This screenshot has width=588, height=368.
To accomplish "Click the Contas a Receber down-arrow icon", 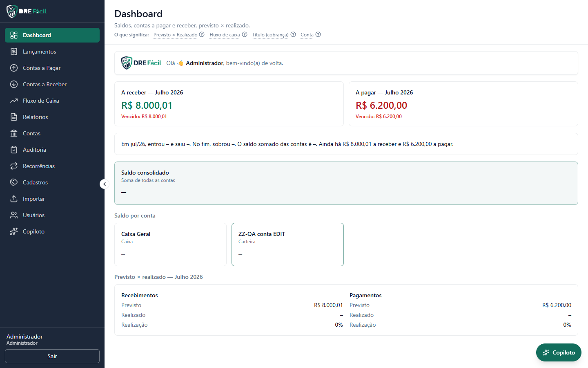I will (14, 84).
